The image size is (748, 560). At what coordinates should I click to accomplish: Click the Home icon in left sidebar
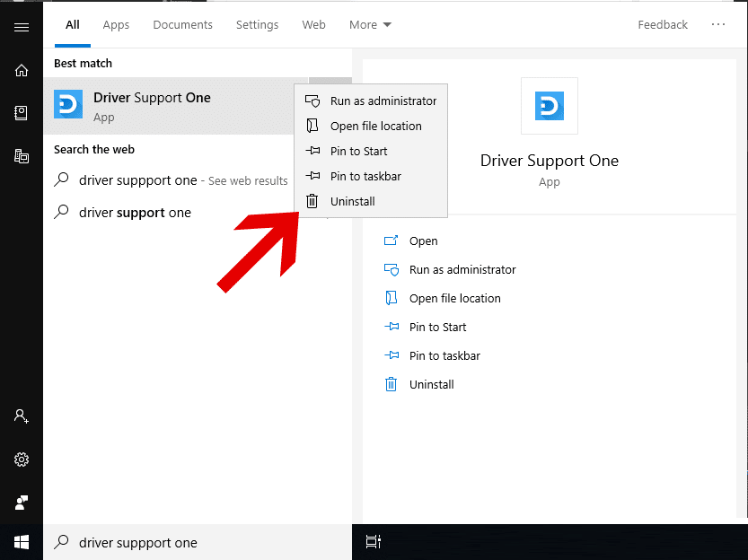click(22, 70)
